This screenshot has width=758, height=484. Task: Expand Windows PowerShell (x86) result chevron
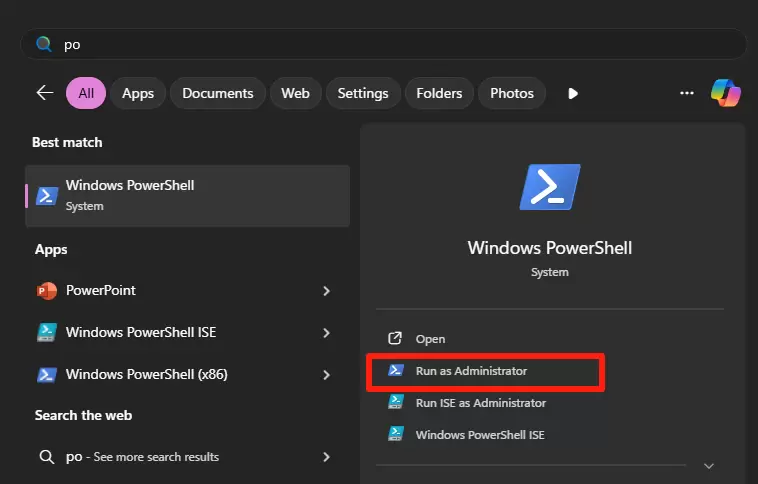pos(326,375)
